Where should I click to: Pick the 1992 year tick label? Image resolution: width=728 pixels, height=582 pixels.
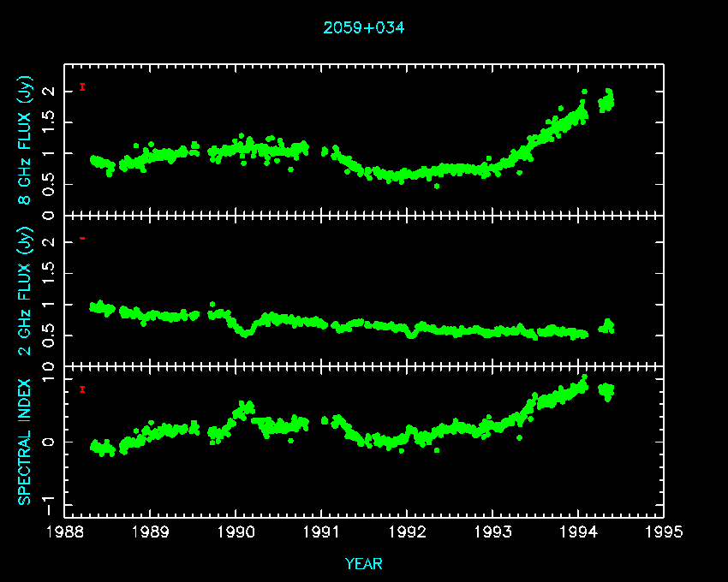(x=407, y=532)
